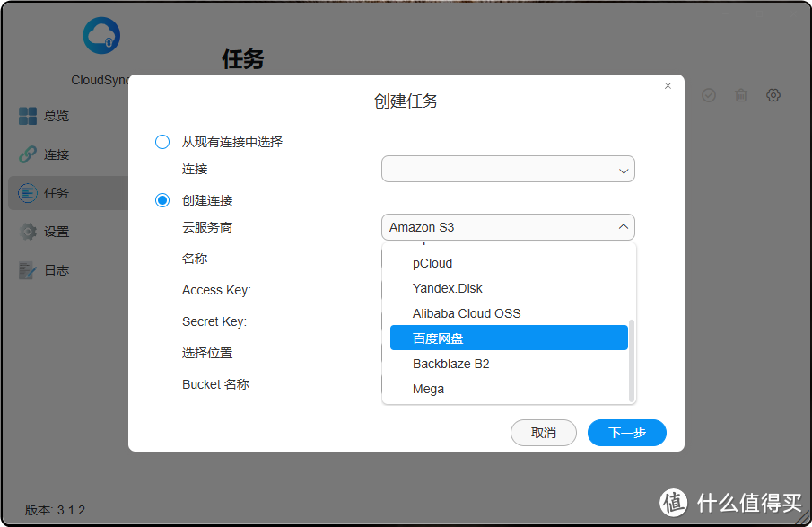Choose Backblaze B2 from provider list
The image size is (812, 527).
(x=509, y=364)
